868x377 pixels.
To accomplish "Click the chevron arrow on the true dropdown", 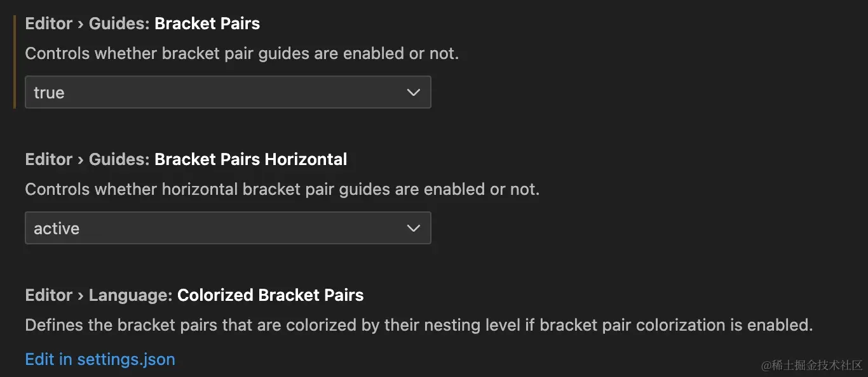I will [x=414, y=93].
